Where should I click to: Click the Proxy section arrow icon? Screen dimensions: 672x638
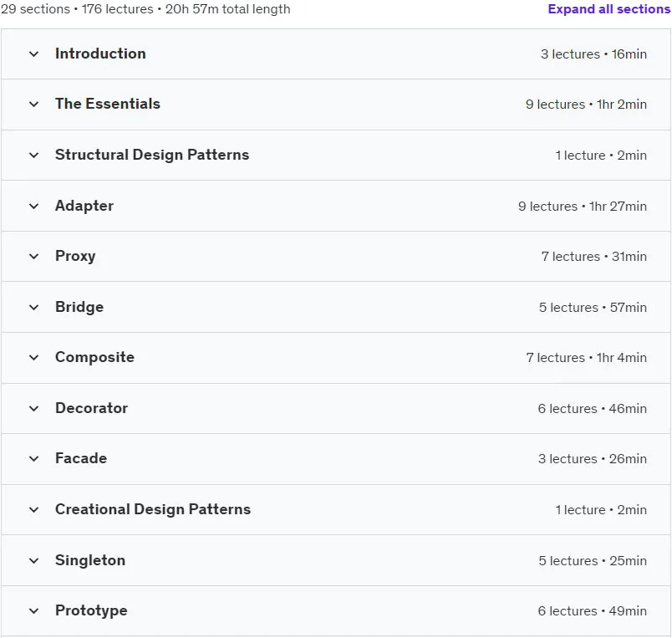tap(34, 257)
